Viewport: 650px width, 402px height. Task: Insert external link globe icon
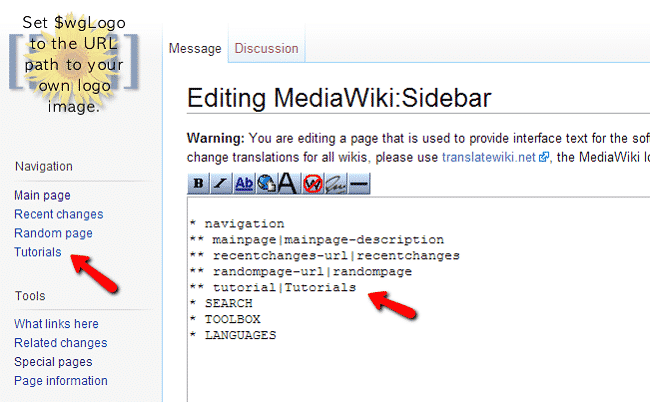pyautogui.click(x=266, y=183)
